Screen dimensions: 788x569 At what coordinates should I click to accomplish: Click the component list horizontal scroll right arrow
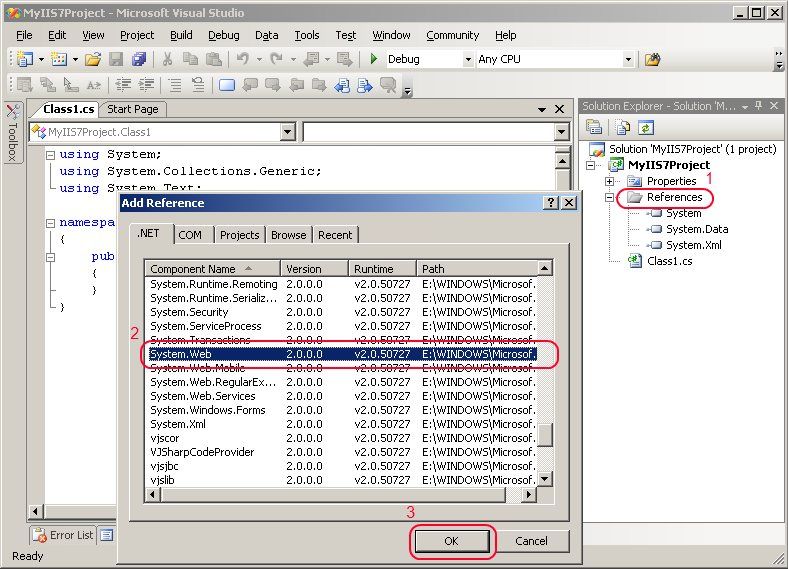point(528,495)
